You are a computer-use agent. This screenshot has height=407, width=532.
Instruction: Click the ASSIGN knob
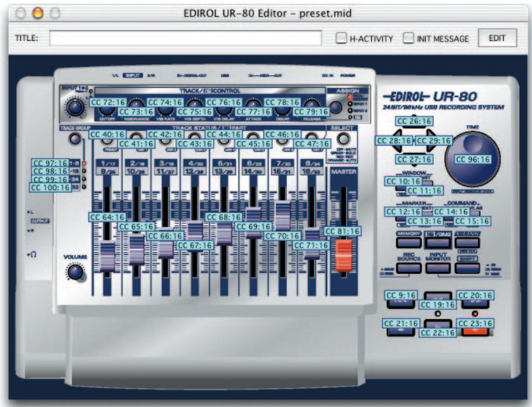click(335, 107)
